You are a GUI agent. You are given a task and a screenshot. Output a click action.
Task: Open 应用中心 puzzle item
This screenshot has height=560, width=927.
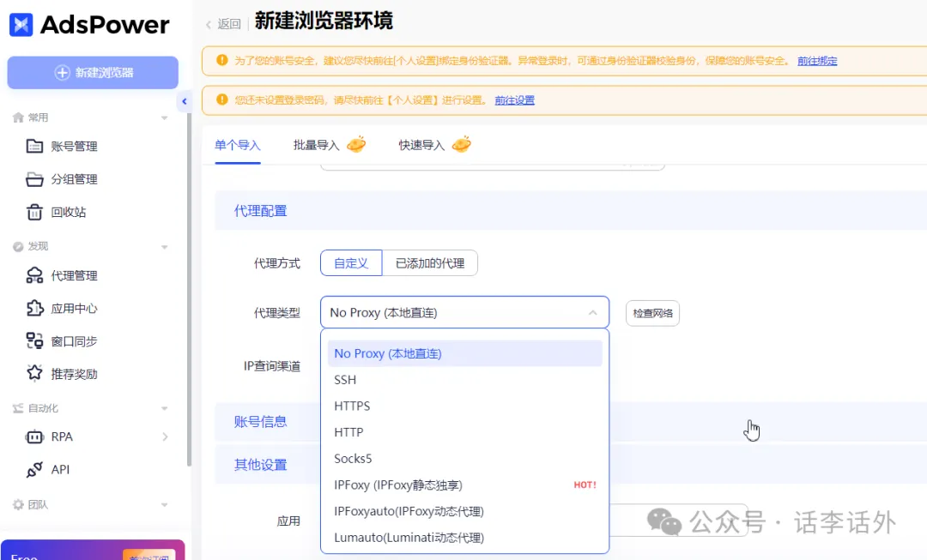click(x=62, y=309)
